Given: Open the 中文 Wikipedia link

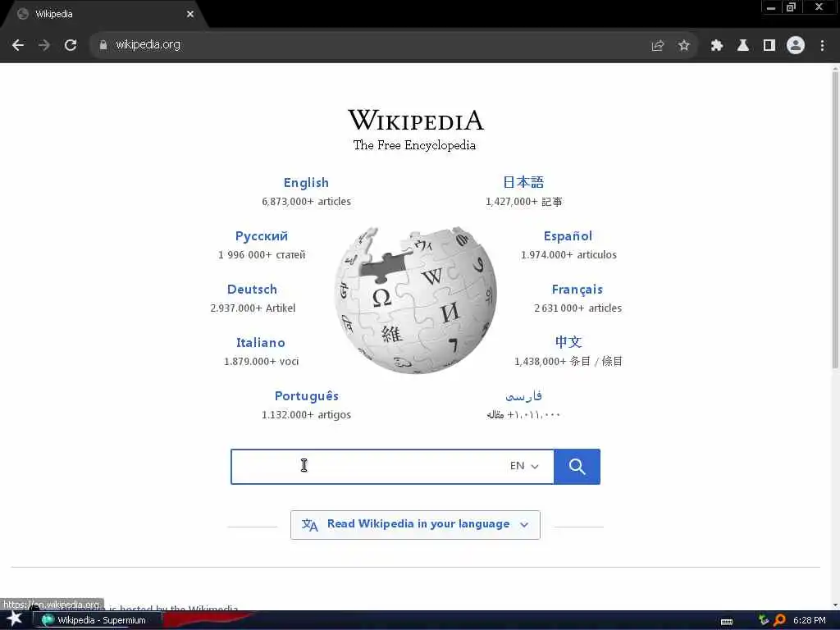Looking at the screenshot, I should 568,342.
